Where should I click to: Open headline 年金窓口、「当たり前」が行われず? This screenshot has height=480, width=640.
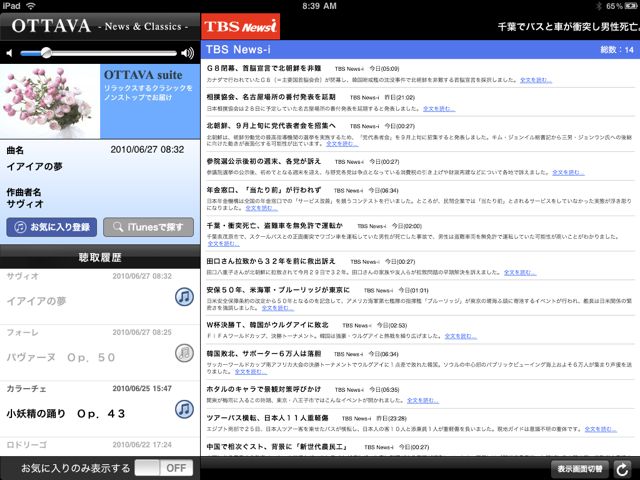tap(264, 190)
